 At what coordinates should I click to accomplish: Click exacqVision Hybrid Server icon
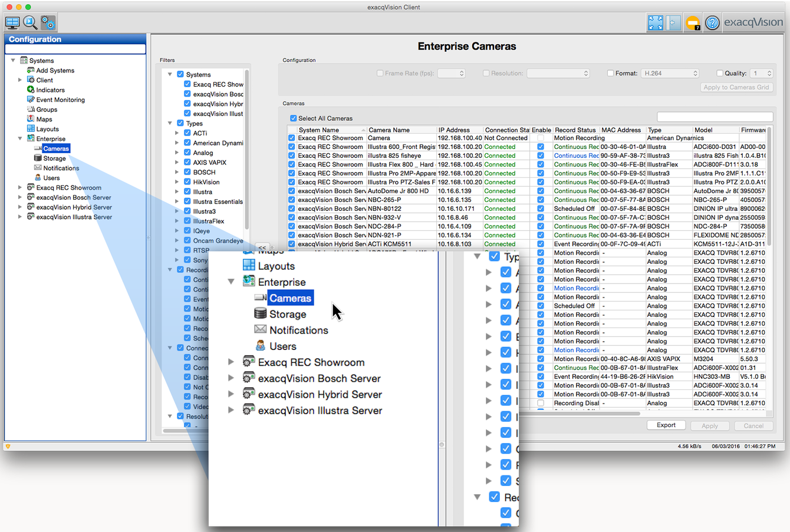coord(31,207)
